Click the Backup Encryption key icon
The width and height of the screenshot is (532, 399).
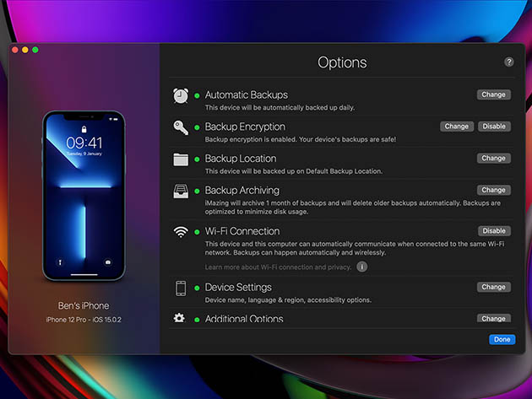click(x=181, y=128)
